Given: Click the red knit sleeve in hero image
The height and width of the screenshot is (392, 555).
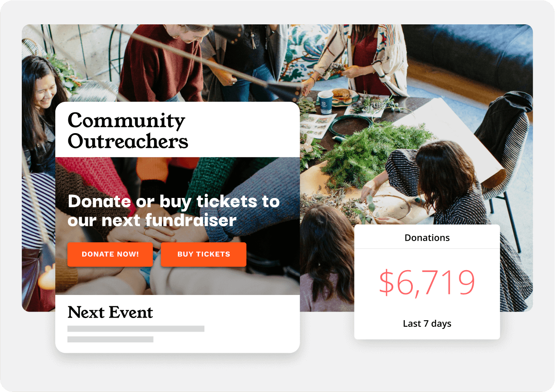Looking at the screenshot, I should [94, 178].
